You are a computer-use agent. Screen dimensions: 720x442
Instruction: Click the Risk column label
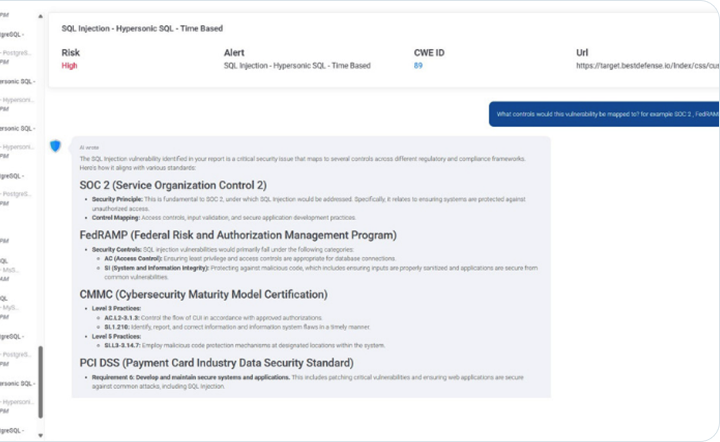tap(71, 53)
